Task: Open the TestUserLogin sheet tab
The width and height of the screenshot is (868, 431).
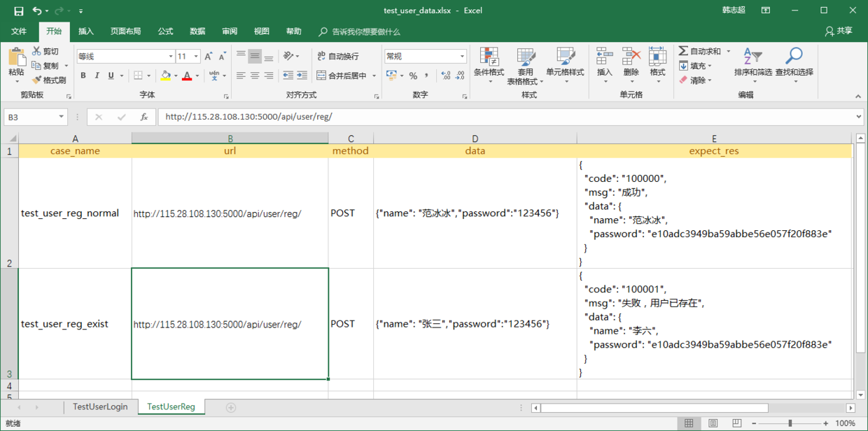Action: coord(99,407)
